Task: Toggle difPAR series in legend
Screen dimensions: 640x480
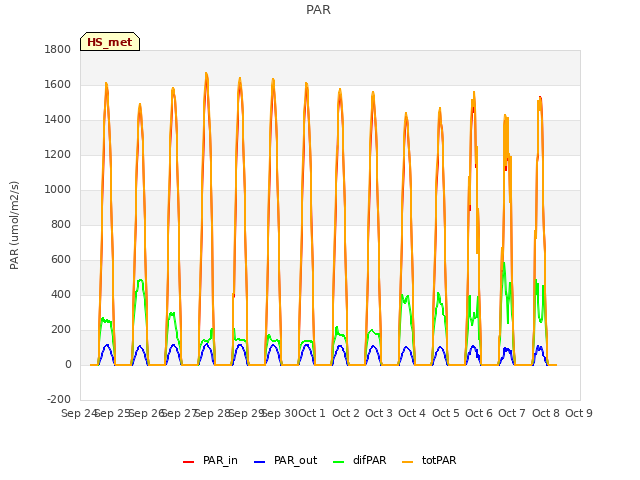Action: pos(359,460)
